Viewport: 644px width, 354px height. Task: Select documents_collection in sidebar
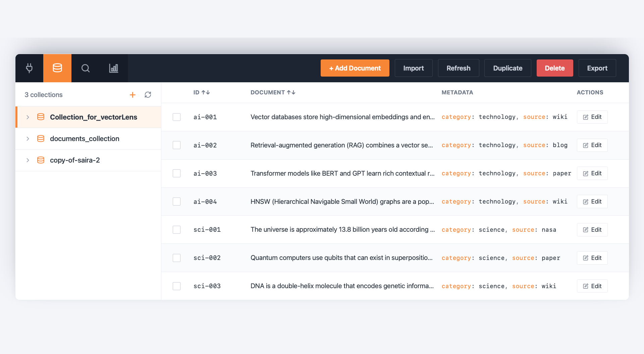tap(85, 139)
